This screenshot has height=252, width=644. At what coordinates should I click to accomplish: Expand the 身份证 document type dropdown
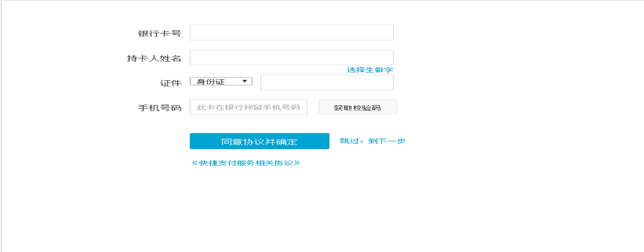(221, 82)
